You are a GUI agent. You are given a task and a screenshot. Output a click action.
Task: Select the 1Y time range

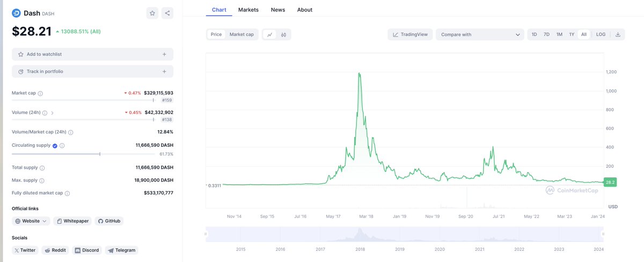tap(572, 34)
